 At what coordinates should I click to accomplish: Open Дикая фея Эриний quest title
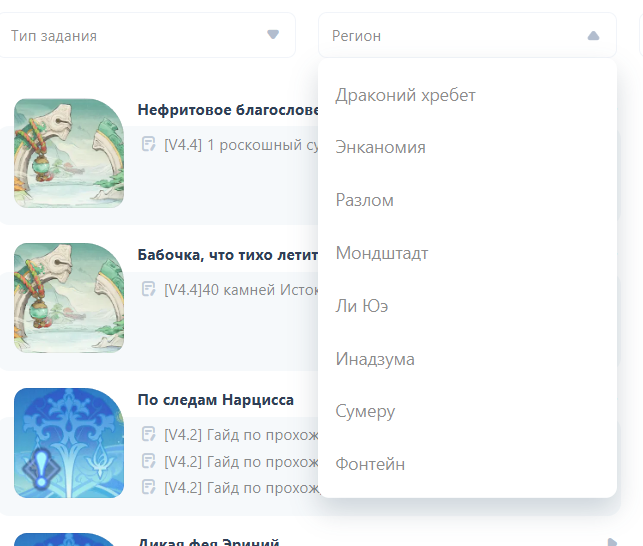[209, 541]
